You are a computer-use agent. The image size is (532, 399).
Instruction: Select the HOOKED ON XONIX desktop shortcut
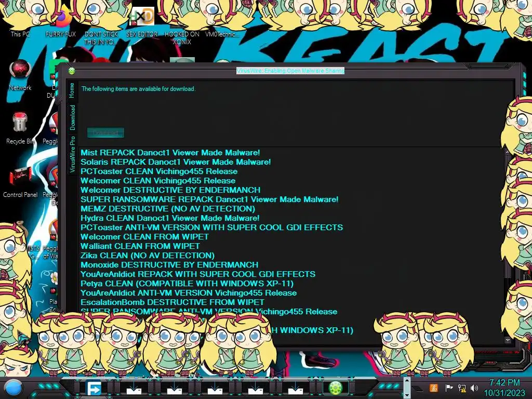tap(182, 38)
